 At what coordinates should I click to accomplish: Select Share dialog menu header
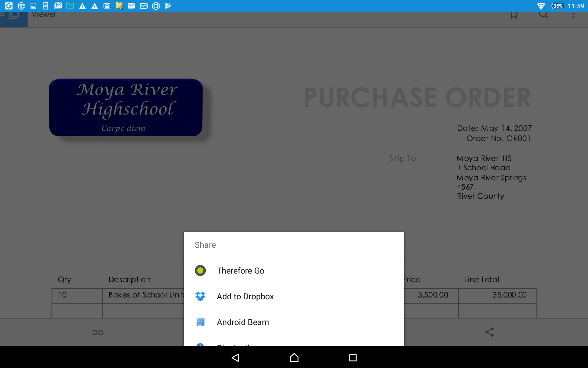pyautogui.click(x=205, y=244)
